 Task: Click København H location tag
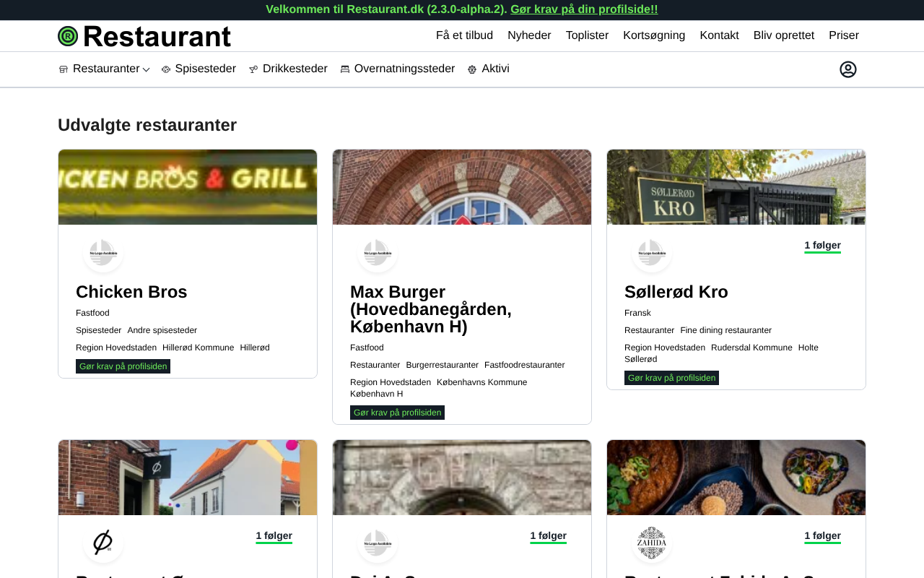point(377,394)
